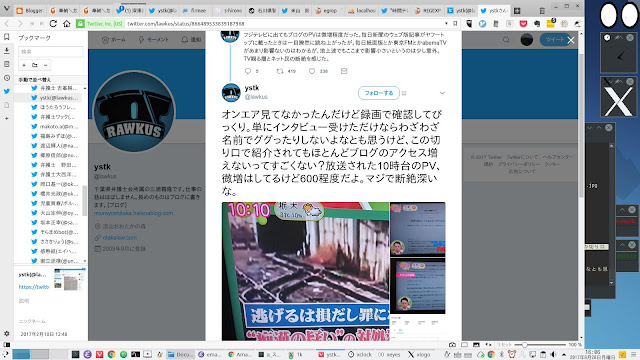
Task: Click the ツイート compose button
Action: [554, 40]
